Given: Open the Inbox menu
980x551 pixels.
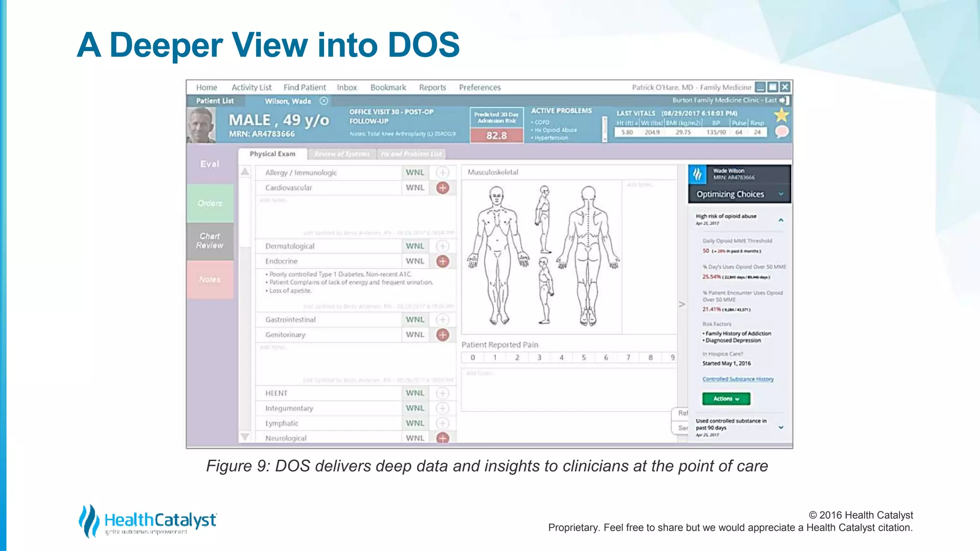Looking at the screenshot, I should 346,88.
